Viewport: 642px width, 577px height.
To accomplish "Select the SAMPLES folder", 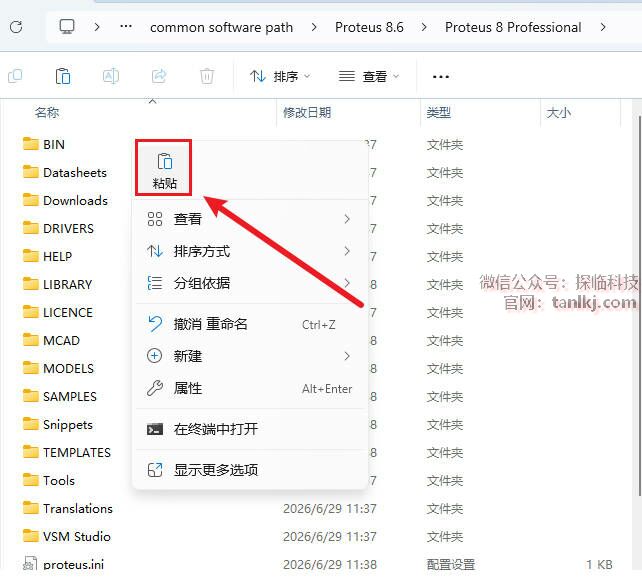I will 60,396.
